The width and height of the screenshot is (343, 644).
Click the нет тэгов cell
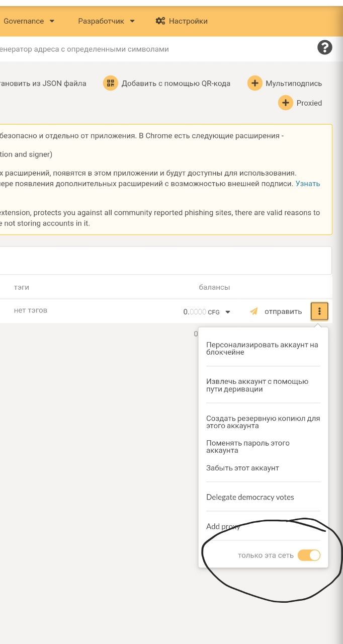click(x=31, y=310)
